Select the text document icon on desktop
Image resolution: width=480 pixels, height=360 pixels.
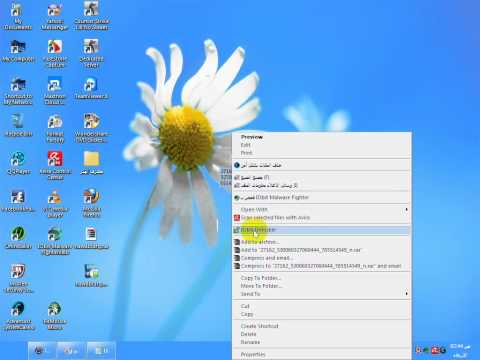point(91,238)
